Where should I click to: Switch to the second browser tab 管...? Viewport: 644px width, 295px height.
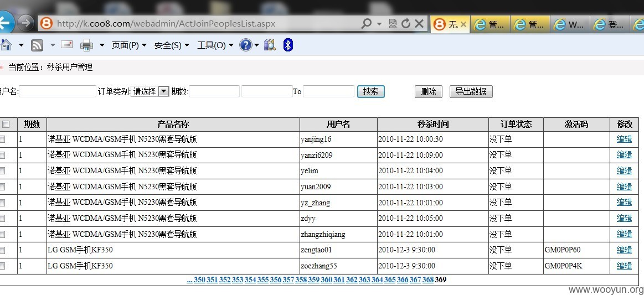coord(490,24)
